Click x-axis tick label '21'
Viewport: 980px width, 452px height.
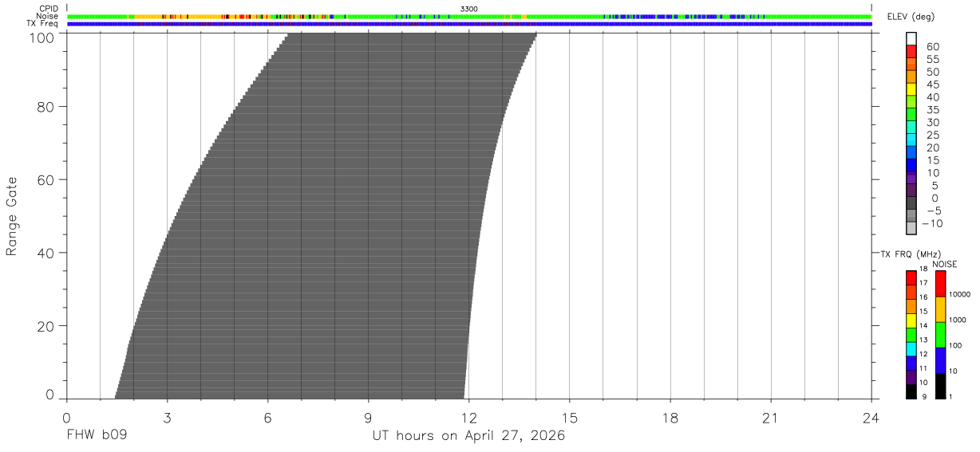click(x=771, y=419)
